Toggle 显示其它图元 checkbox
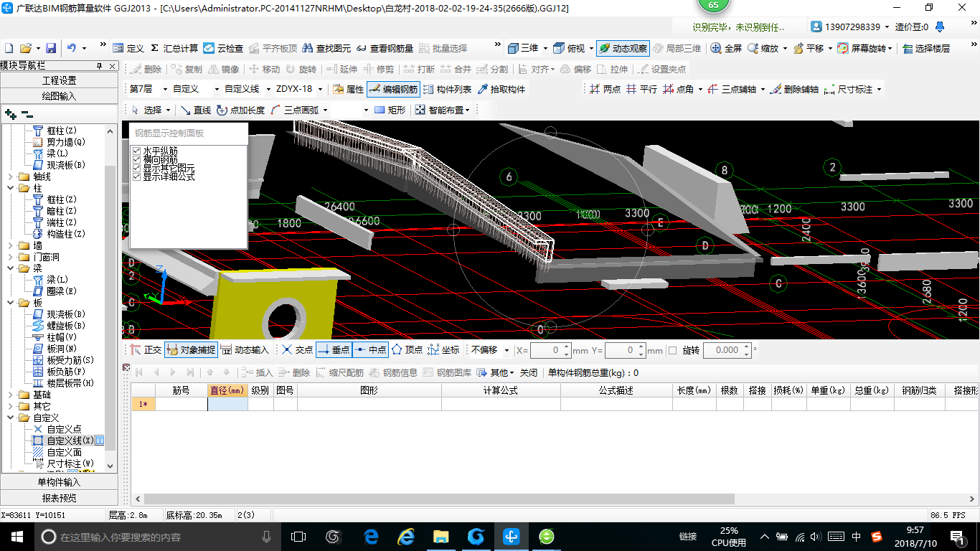The width and height of the screenshot is (980, 551). [136, 168]
